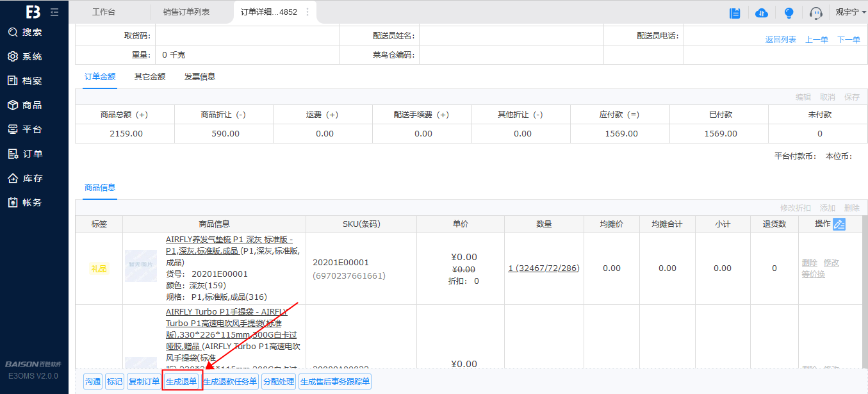Click the 复制订单 button
Screen dimensions: 868x394
point(144,382)
